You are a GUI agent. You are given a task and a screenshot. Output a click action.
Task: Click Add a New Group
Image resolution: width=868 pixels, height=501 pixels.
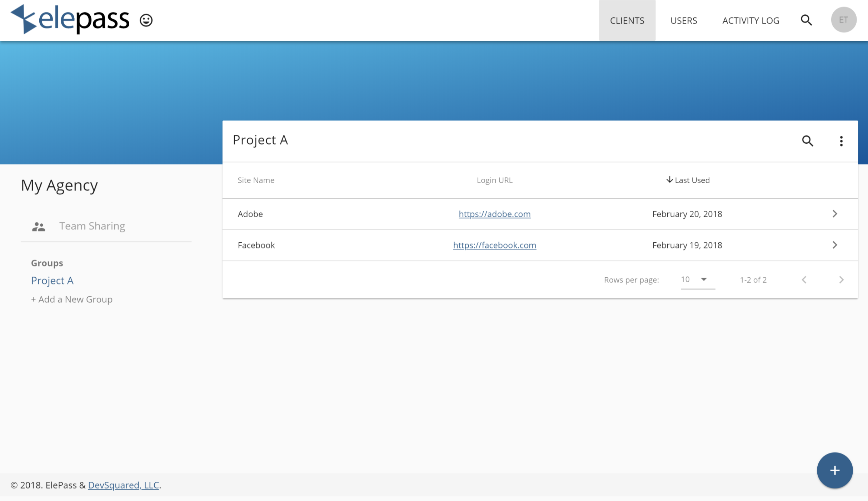[x=72, y=299]
